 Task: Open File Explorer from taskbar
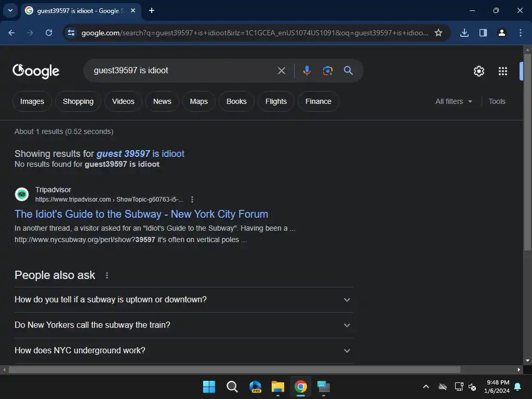(x=278, y=387)
